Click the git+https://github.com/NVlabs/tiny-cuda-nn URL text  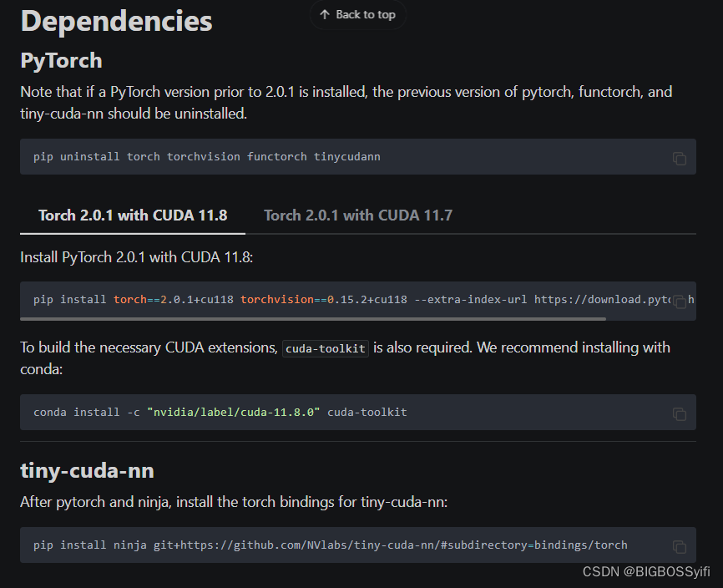[390, 545]
